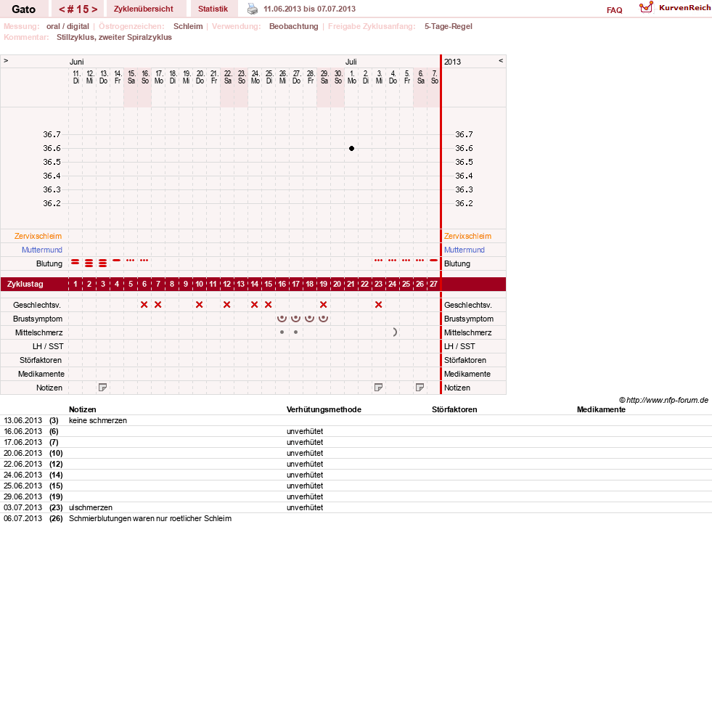Click the 36.6 temperature data point
Image resolution: width=712 pixels, height=728 pixels.
[x=351, y=149]
